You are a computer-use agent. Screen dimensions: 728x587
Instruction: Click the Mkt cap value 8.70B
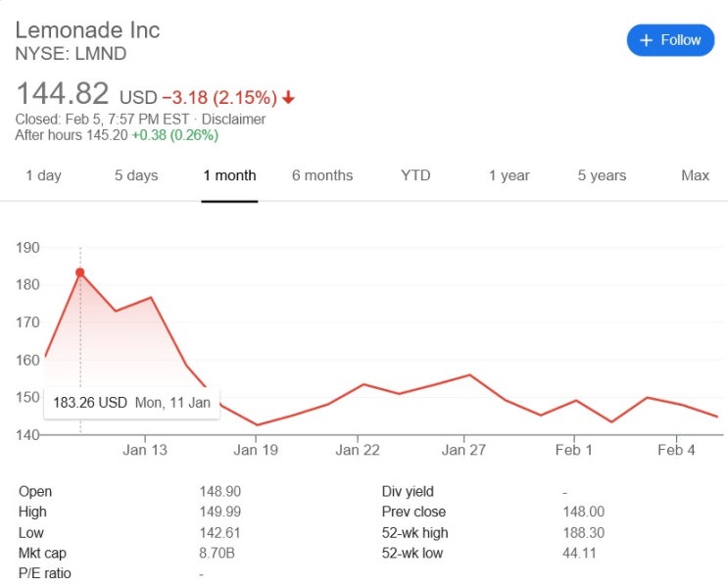pos(219,554)
